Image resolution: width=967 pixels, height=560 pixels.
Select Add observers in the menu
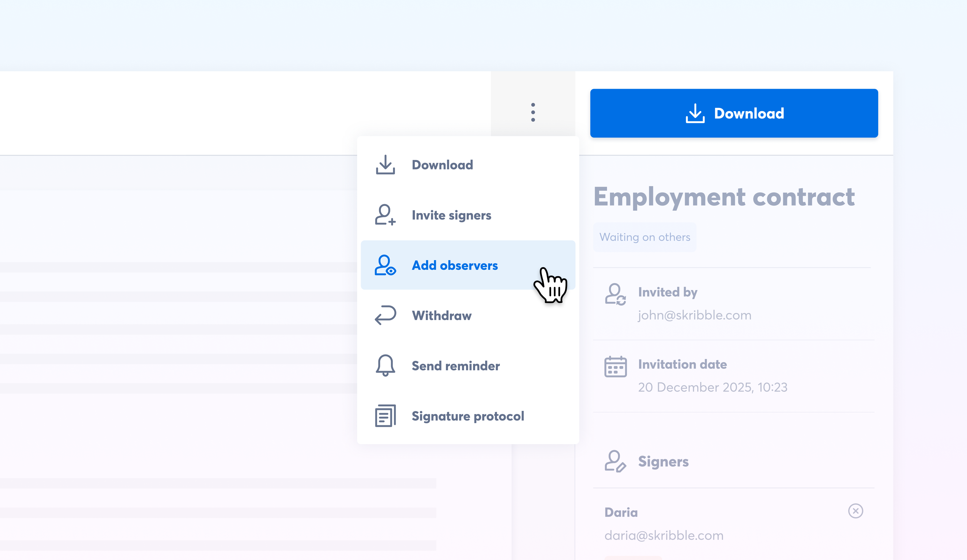click(x=468, y=265)
